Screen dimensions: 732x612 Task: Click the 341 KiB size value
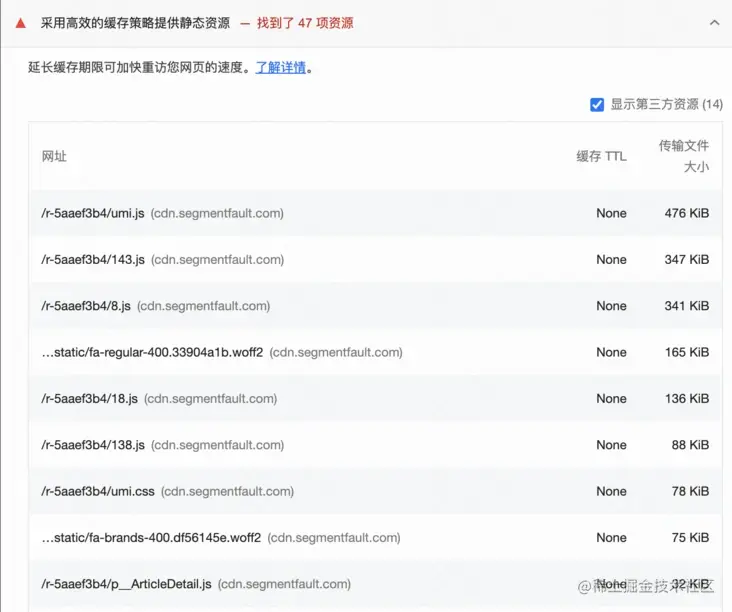tap(687, 306)
